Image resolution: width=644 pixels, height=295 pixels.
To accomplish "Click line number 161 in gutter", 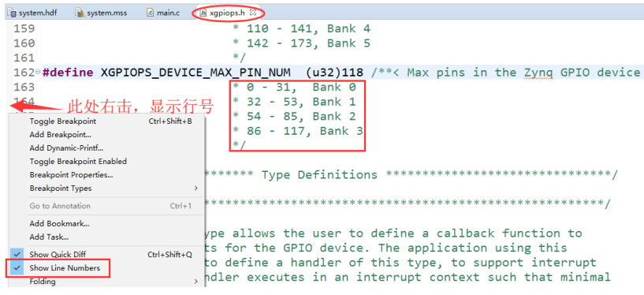I will [24, 58].
